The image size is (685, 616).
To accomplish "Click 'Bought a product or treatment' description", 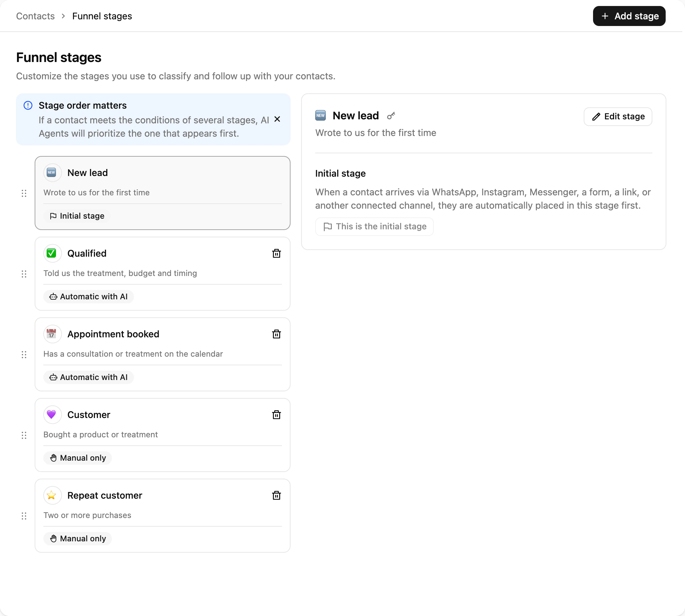I will pyautogui.click(x=101, y=435).
